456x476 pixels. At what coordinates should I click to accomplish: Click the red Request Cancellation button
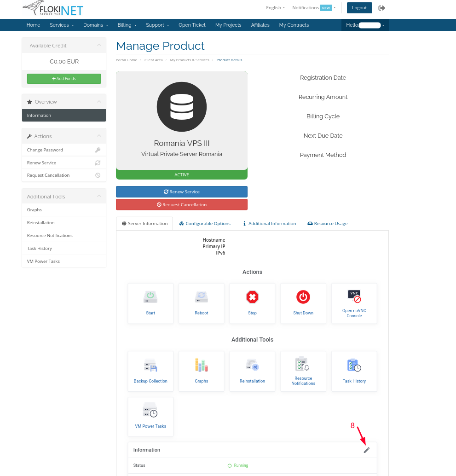tap(182, 204)
